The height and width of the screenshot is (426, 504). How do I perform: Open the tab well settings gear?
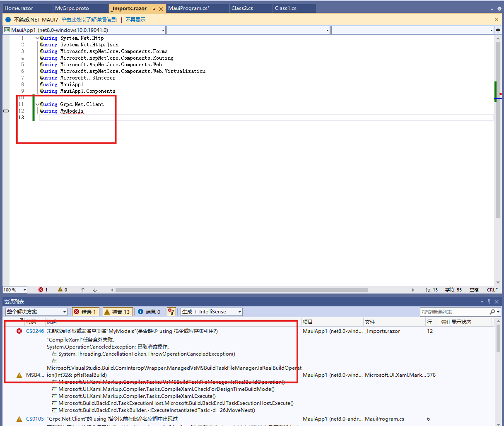(x=499, y=9)
